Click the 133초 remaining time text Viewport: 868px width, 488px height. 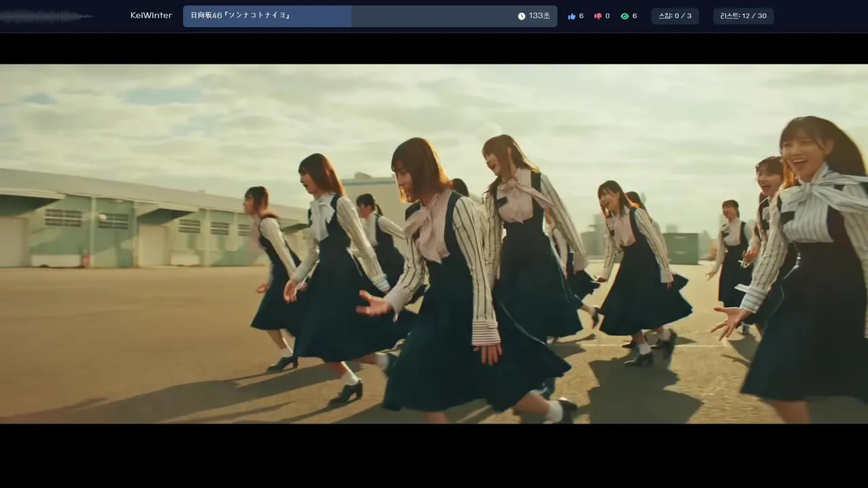point(540,16)
